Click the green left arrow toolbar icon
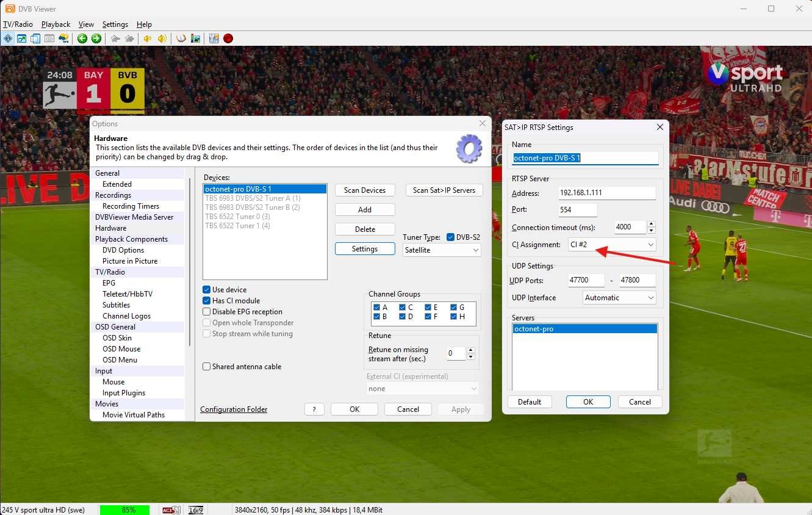 [82, 38]
